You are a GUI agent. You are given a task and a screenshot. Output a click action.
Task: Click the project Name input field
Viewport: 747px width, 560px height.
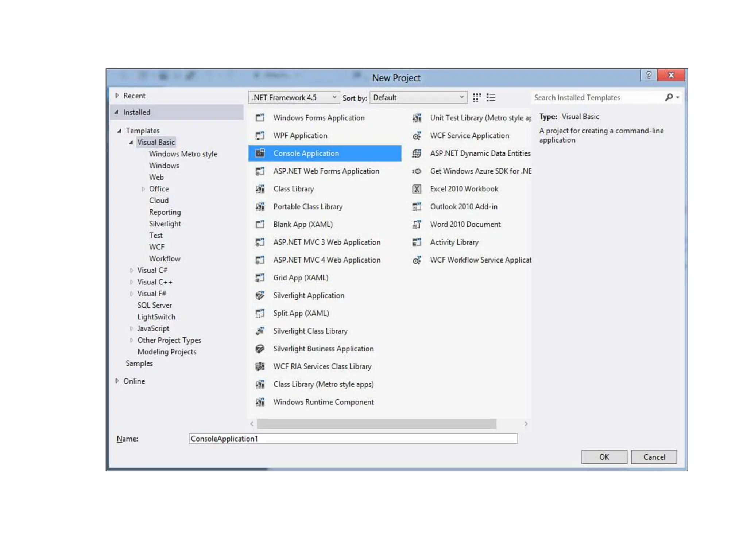(x=353, y=439)
